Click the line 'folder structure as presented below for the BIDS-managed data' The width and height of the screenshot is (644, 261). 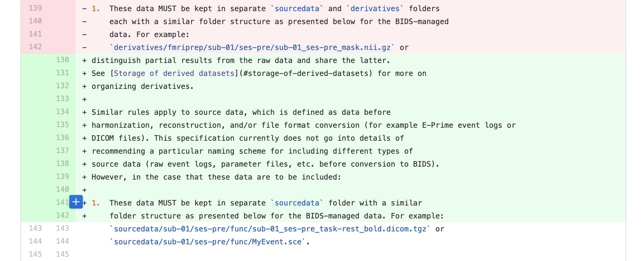277,216
